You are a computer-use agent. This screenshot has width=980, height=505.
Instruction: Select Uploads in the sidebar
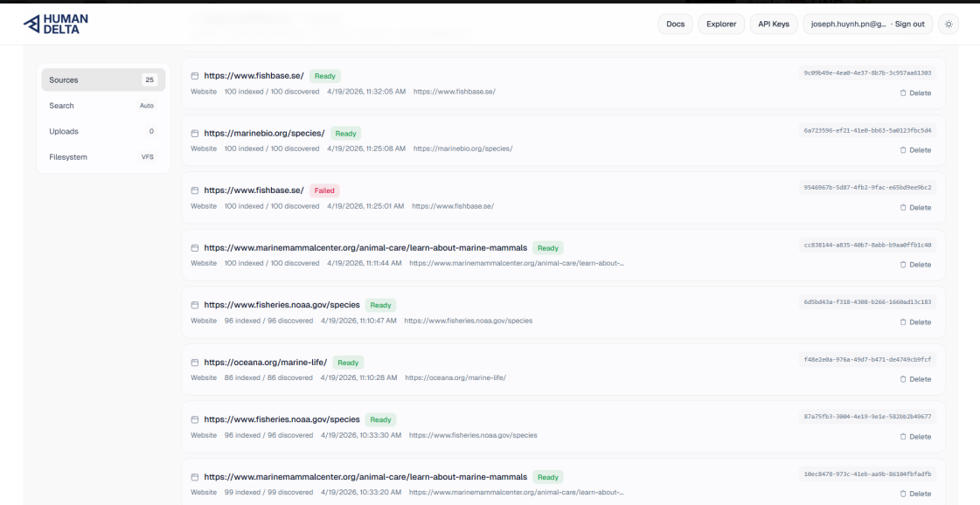tap(103, 131)
